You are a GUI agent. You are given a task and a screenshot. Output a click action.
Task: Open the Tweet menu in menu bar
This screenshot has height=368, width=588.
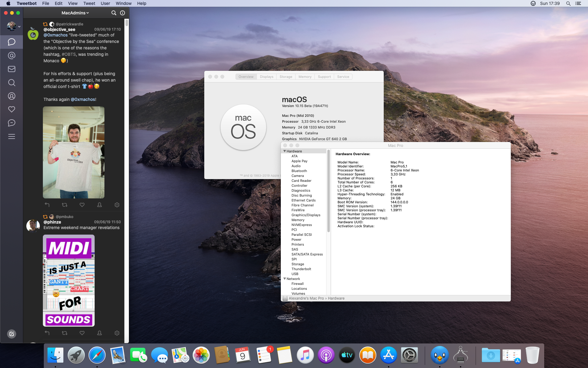tap(89, 3)
